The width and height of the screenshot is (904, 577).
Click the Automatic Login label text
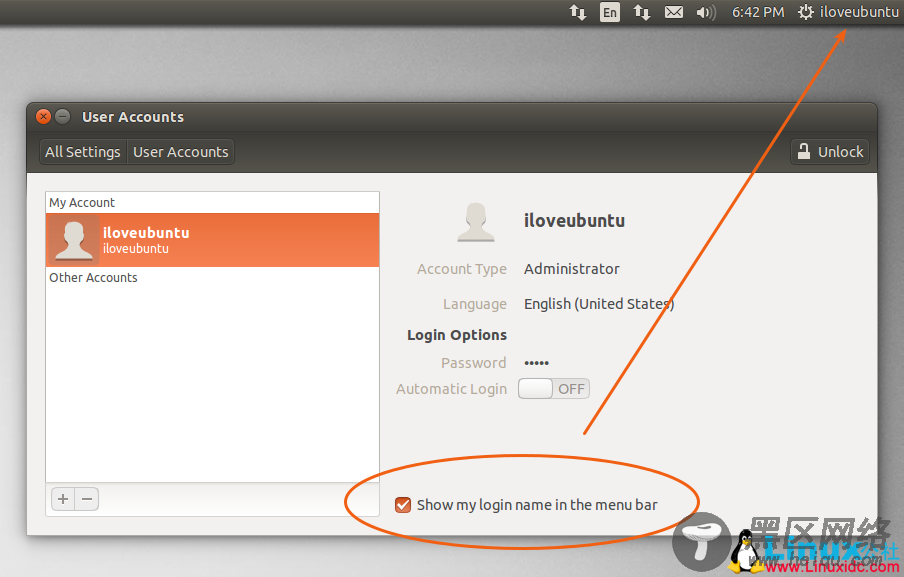point(451,389)
